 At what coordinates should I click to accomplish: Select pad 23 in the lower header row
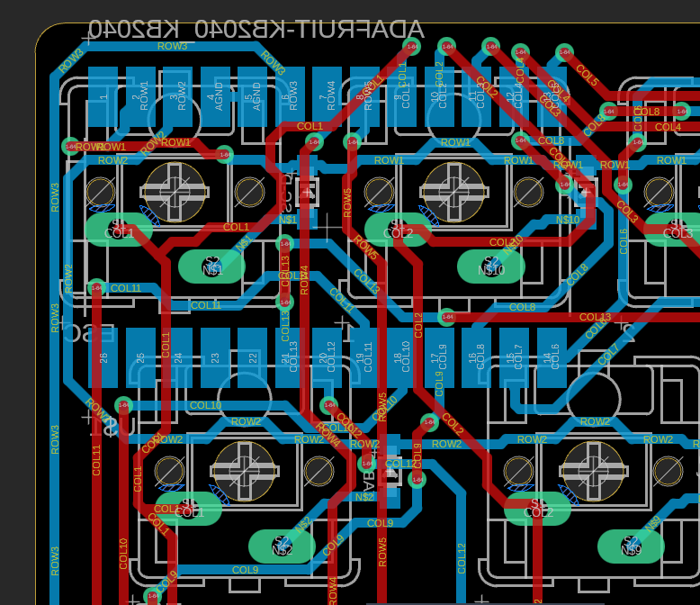(215, 357)
